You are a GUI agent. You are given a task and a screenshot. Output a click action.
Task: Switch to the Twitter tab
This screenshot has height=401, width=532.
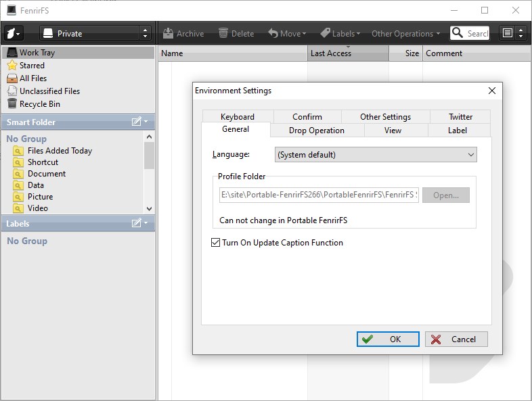460,116
